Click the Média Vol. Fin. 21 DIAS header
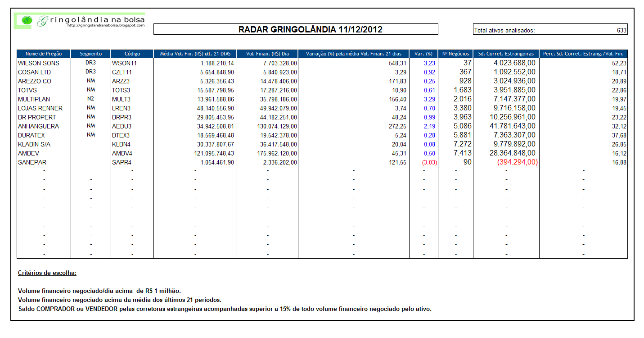Viewport: 644px width, 338px height. (x=195, y=54)
